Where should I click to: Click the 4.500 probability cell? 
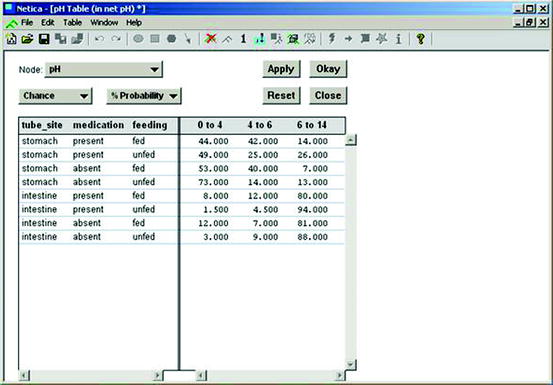[x=266, y=209]
